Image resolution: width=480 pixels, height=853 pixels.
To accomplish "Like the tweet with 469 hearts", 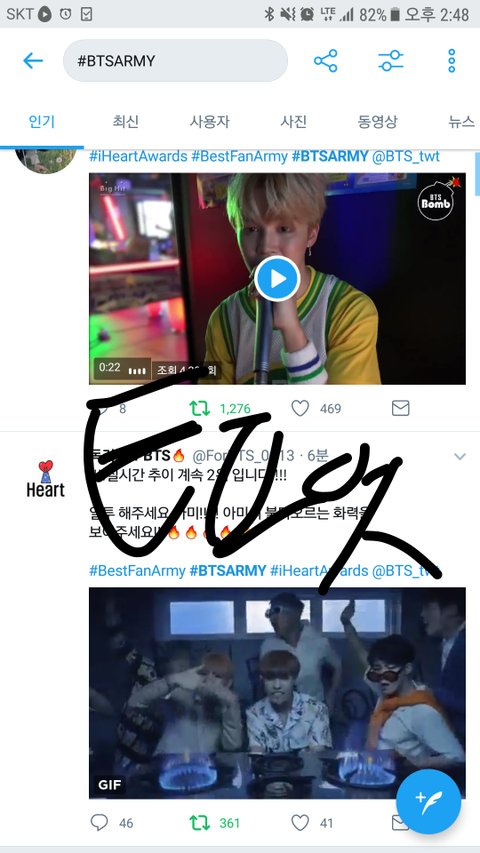I will [x=300, y=408].
